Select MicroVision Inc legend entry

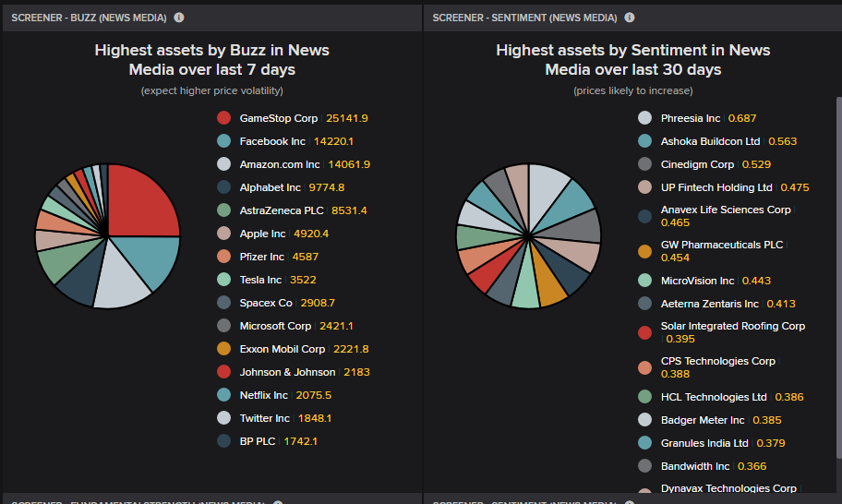pos(704,281)
